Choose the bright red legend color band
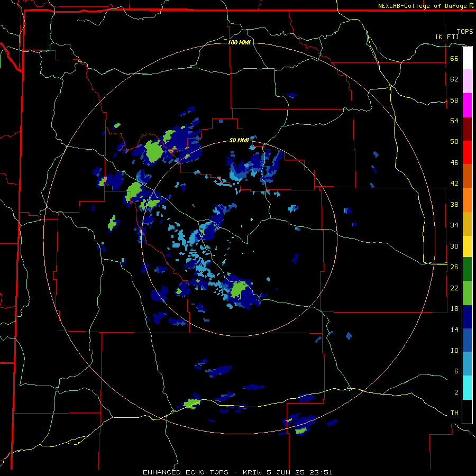Viewport: 476px width, 476px height. (x=467, y=152)
